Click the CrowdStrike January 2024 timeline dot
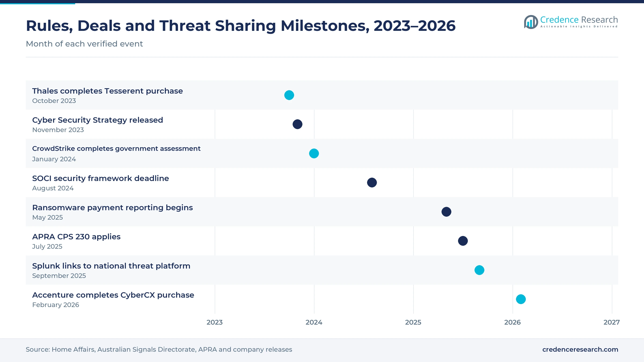 pos(314,153)
